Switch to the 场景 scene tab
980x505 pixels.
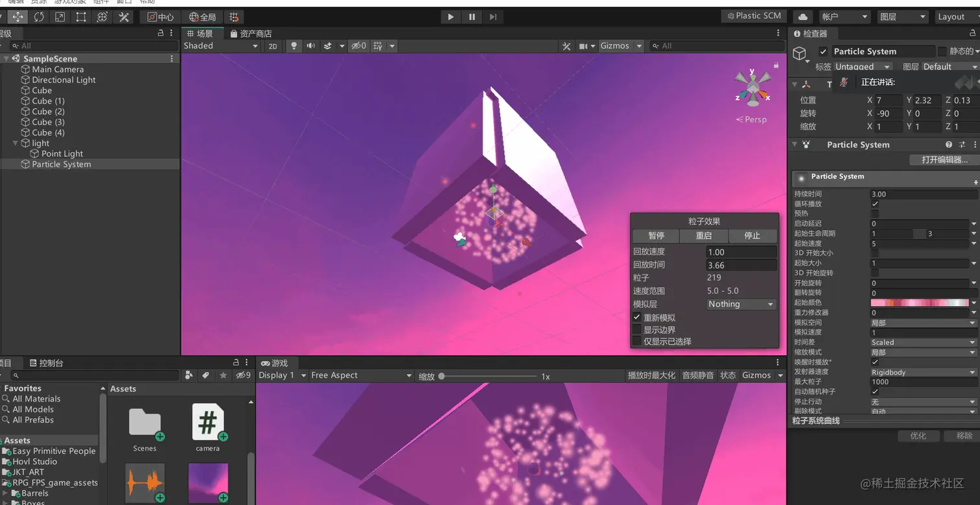click(x=200, y=33)
